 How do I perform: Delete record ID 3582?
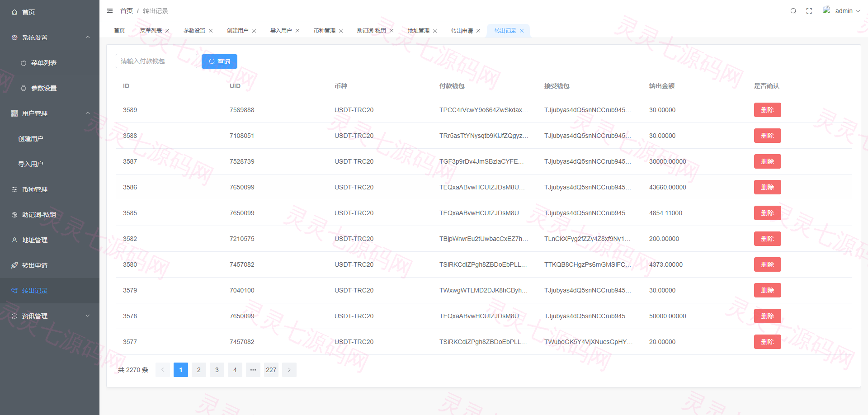[767, 239]
